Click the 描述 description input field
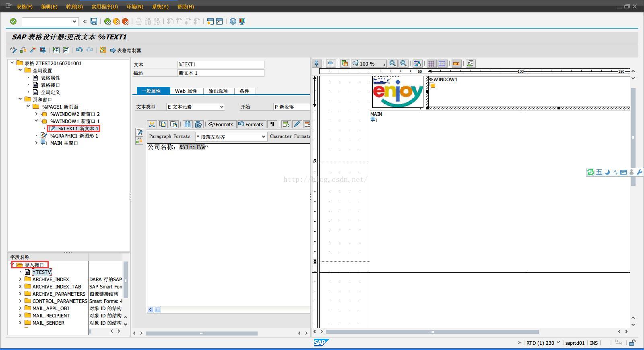 pos(221,73)
